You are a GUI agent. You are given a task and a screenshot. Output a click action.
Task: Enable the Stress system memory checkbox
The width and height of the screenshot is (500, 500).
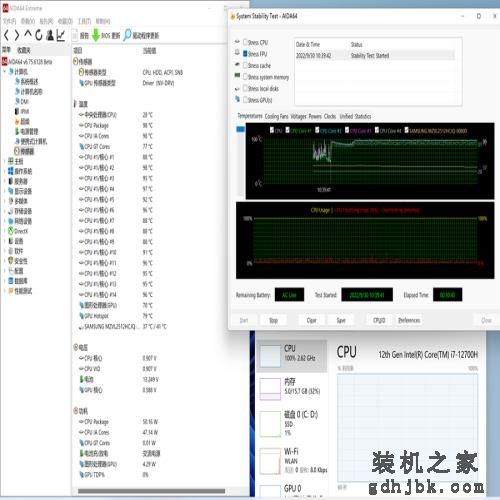click(x=245, y=77)
